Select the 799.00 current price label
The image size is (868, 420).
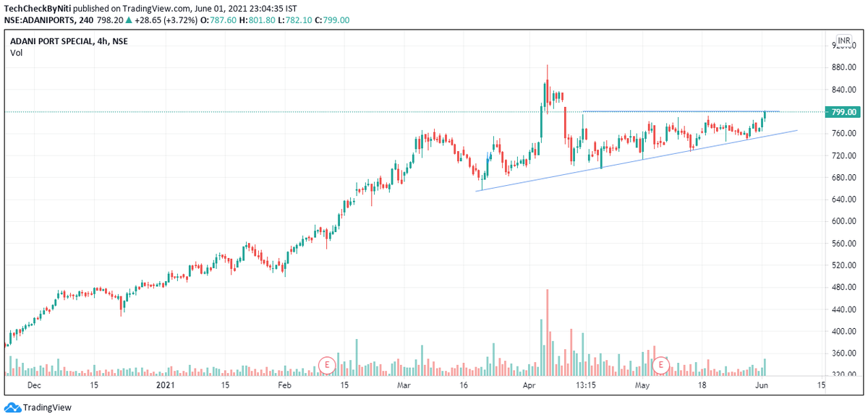point(843,112)
